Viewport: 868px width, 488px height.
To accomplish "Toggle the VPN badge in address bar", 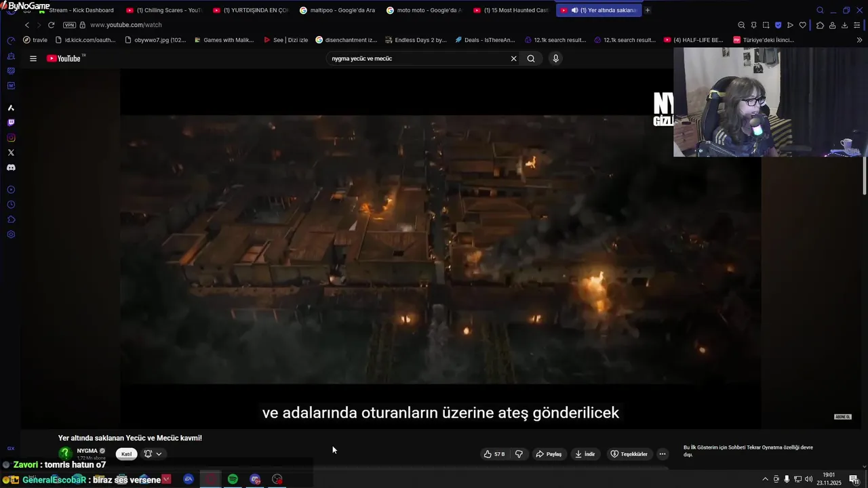I will click(x=70, y=25).
